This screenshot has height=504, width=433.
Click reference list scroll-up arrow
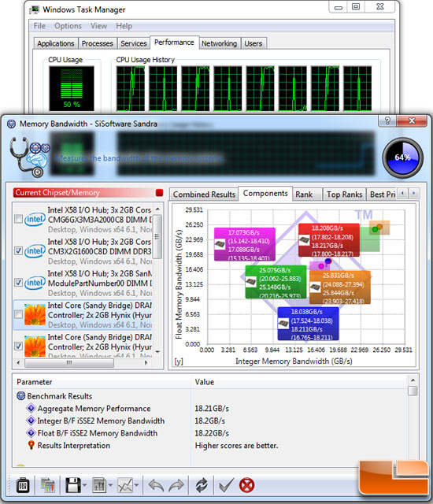(x=157, y=209)
